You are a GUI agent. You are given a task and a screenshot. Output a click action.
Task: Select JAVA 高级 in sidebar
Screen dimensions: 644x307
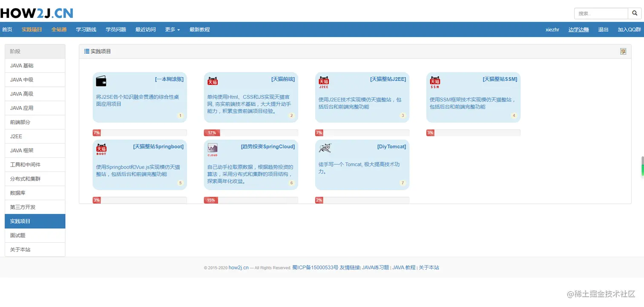(35, 94)
